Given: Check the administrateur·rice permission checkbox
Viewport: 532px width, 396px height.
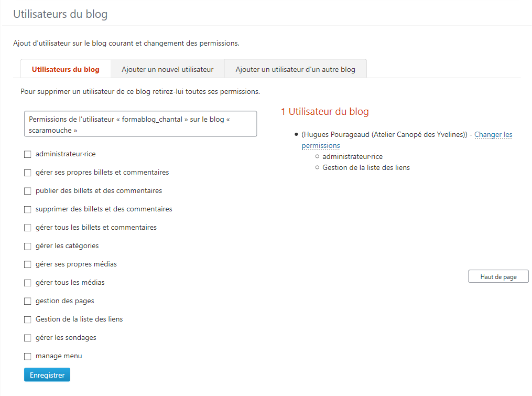Looking at the screenshot, I should pyautogui.click(x=28, y=154).
